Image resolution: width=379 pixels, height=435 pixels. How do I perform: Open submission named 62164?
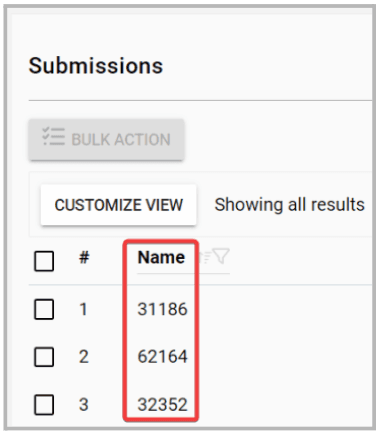pyautogui.click(x=162, y=357)
